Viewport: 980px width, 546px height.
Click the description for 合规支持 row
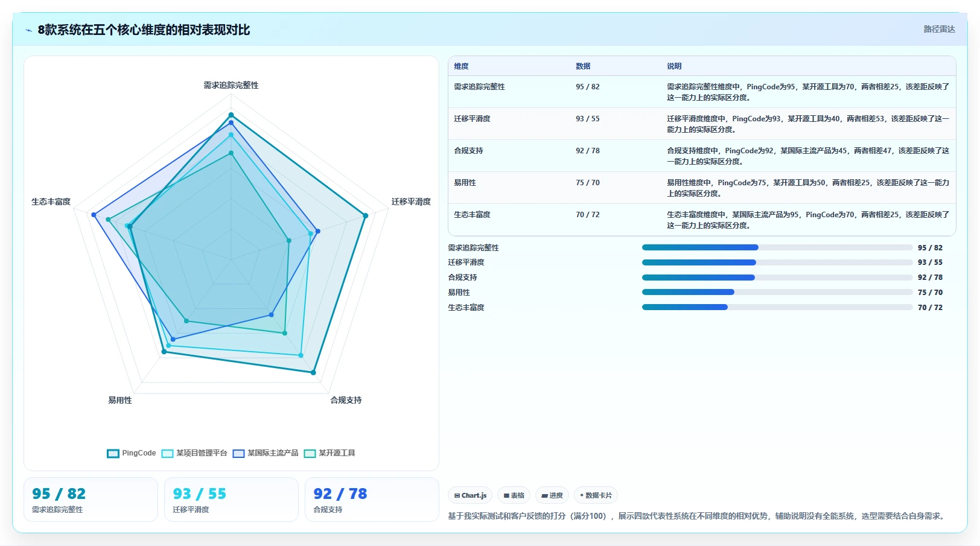(808, 156)
